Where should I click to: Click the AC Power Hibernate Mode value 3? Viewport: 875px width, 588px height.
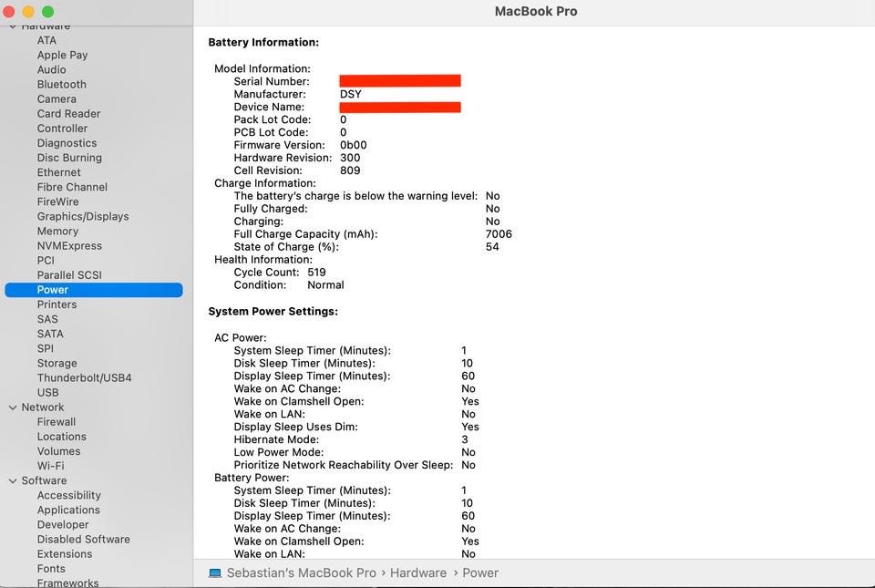pyautogui.click(x=464, y=439)
